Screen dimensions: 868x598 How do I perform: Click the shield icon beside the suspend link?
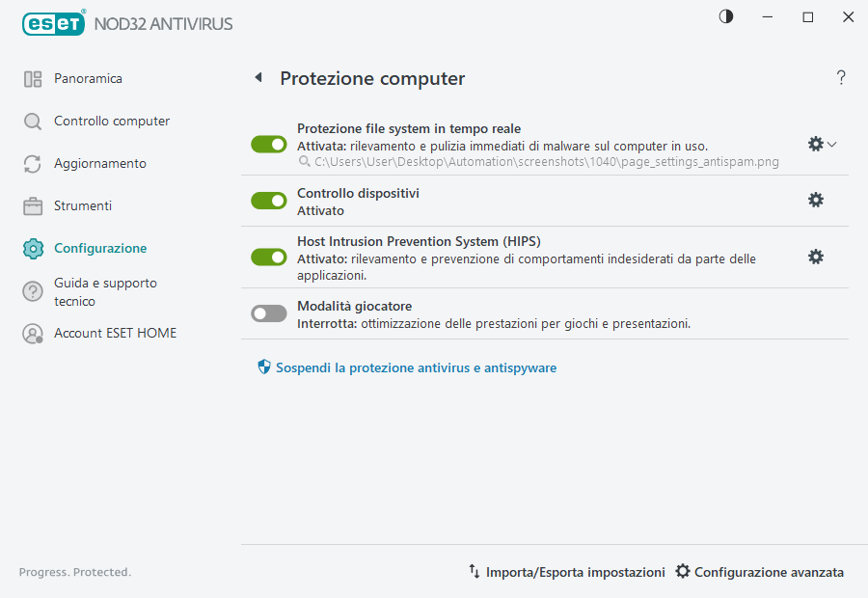click(x=263, y=367)
